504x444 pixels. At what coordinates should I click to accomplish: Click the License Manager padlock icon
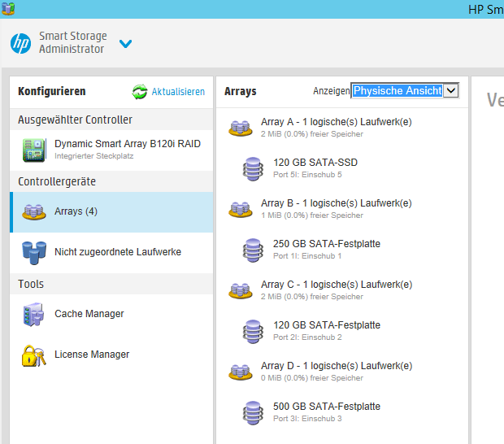34,355
